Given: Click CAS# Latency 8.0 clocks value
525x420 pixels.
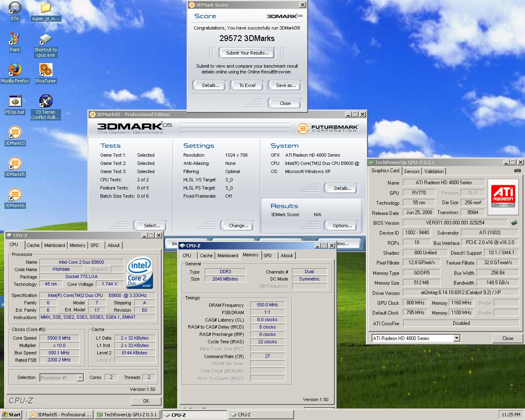Looking at the screenshot, I should (x=267, y=320).
